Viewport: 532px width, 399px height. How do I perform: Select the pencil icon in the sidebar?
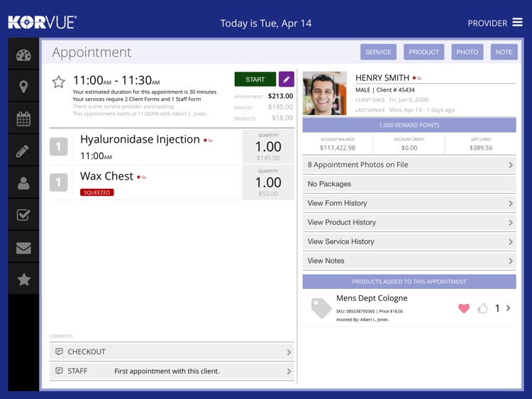point(23,151)
